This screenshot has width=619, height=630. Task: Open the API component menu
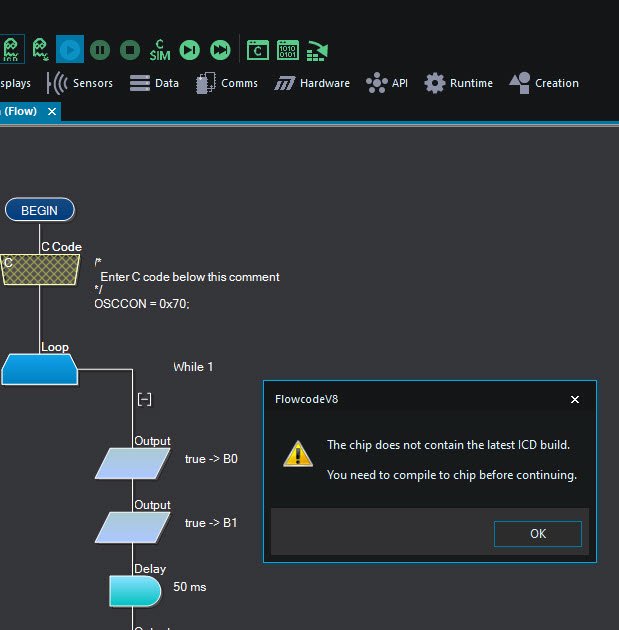point(387,83)
